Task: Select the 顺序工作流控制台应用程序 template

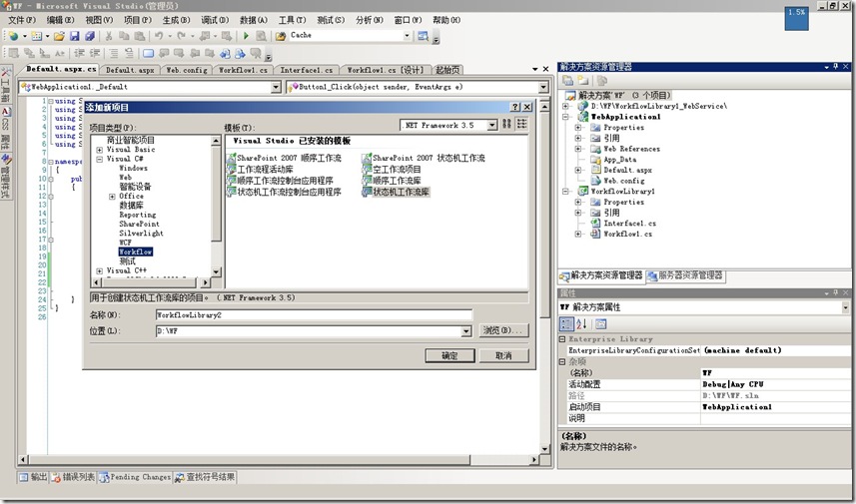Action: tap(280, 180)
